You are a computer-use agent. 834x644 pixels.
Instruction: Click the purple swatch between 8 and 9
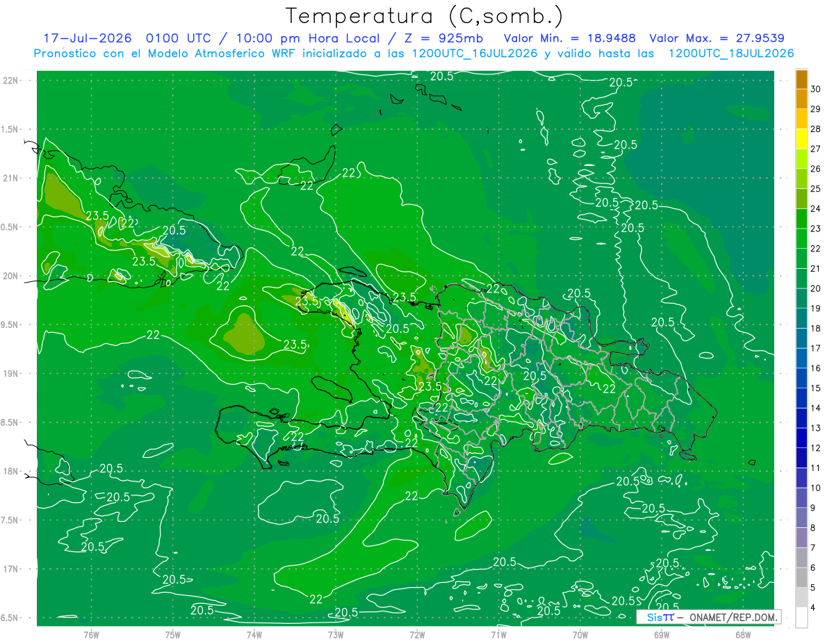coord(801,518)
